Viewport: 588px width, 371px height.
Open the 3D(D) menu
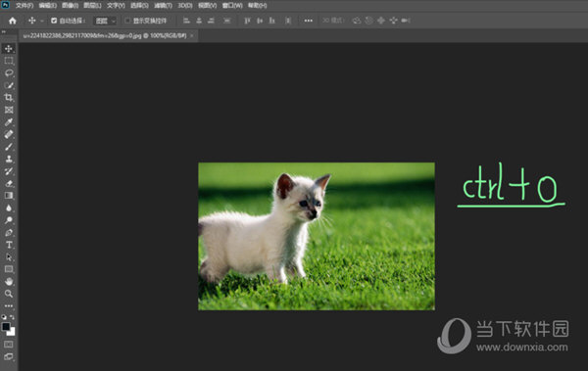185,6
